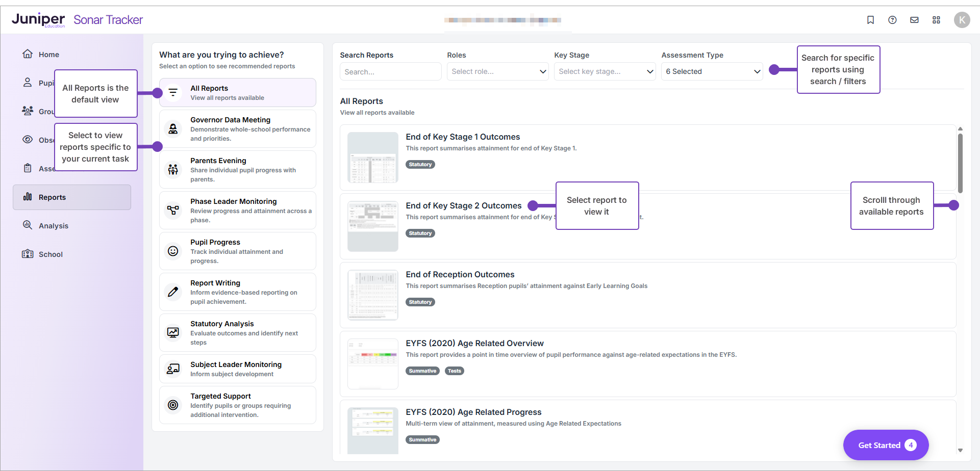Click the K user avatar
The image size is (980, 471).
click(962, 20)
